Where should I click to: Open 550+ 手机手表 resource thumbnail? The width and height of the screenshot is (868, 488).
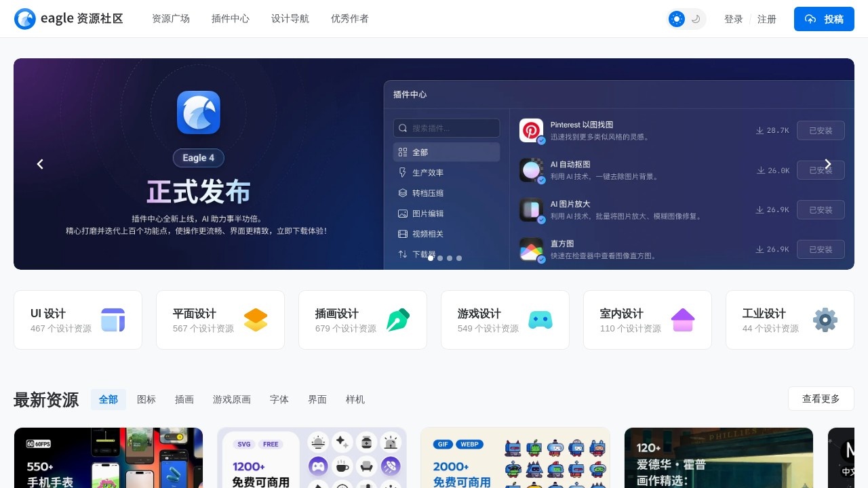(x=108, y=457)
